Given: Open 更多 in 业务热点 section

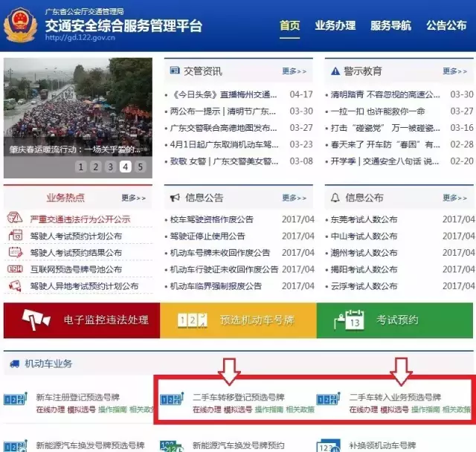Looking at the screenshot, I should point(134,198).
